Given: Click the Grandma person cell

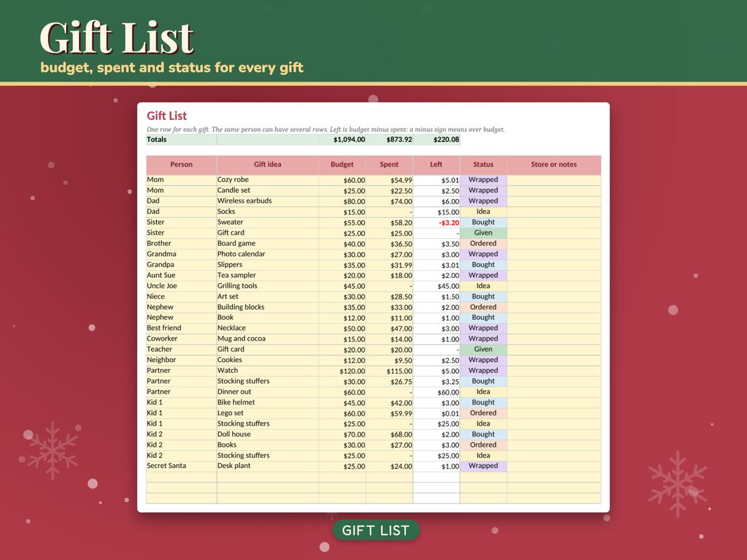Looking at the screenshot, I should [x=181, y=254].
